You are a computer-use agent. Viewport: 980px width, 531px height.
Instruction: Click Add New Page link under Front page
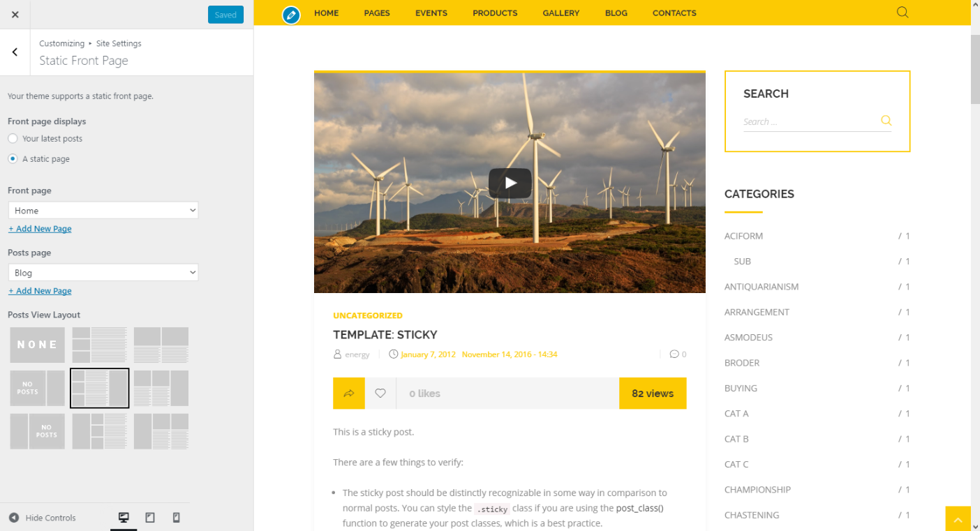click(40, 229)
